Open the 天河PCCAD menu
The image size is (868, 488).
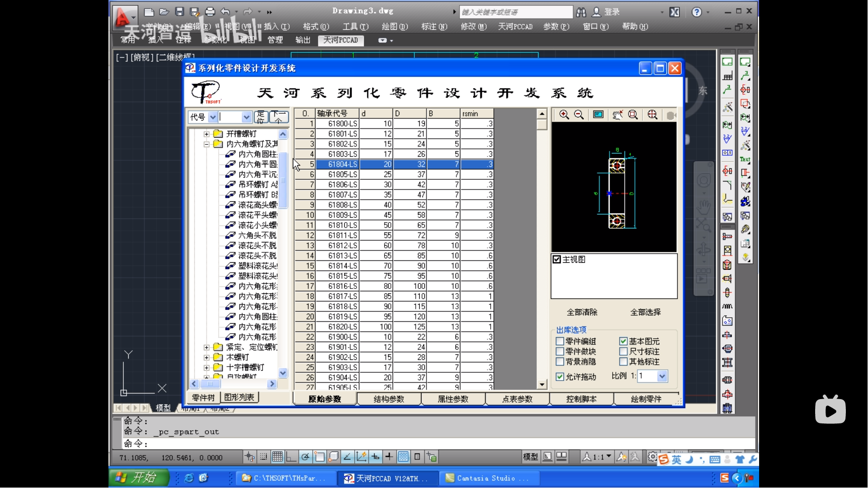[515, 27]
